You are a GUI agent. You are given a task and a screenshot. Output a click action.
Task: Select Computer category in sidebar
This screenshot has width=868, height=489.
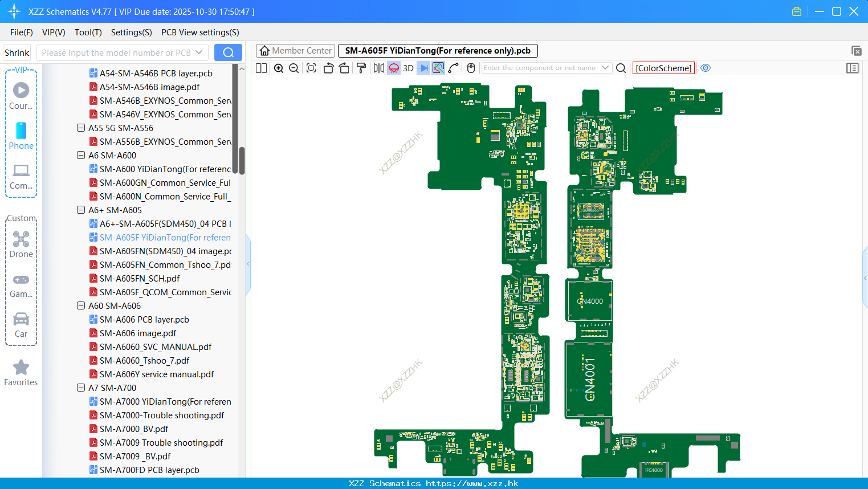[21, 176]
